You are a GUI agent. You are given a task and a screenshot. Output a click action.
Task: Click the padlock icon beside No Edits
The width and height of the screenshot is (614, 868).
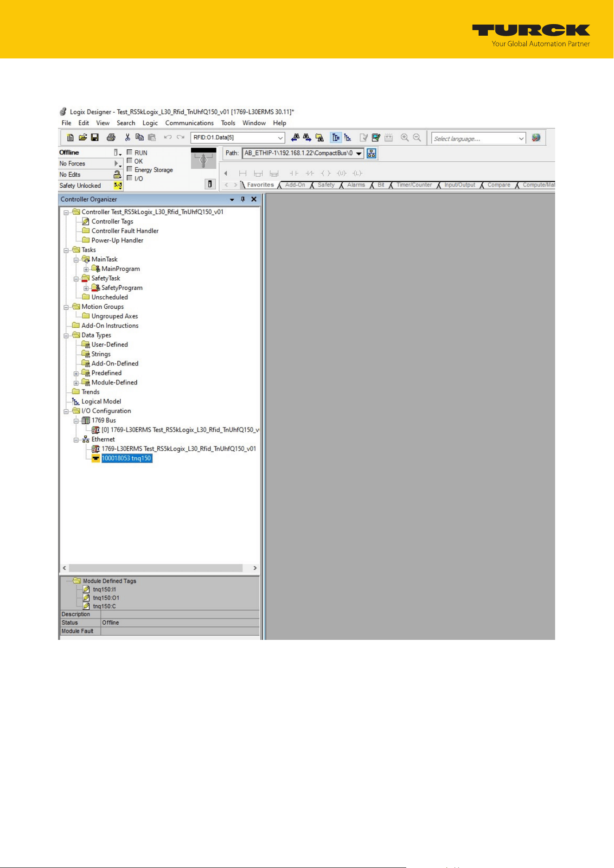[x=118, y=174]
